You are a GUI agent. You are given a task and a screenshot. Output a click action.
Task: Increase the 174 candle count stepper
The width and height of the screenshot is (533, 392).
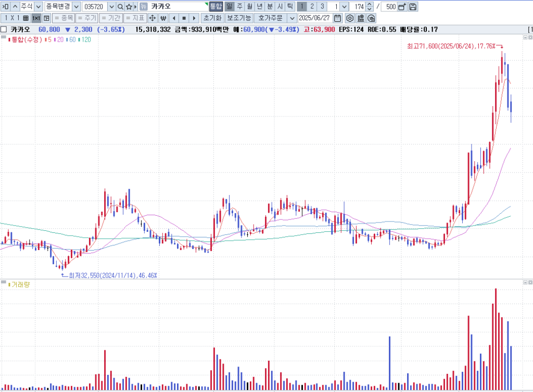pos(370,5)
